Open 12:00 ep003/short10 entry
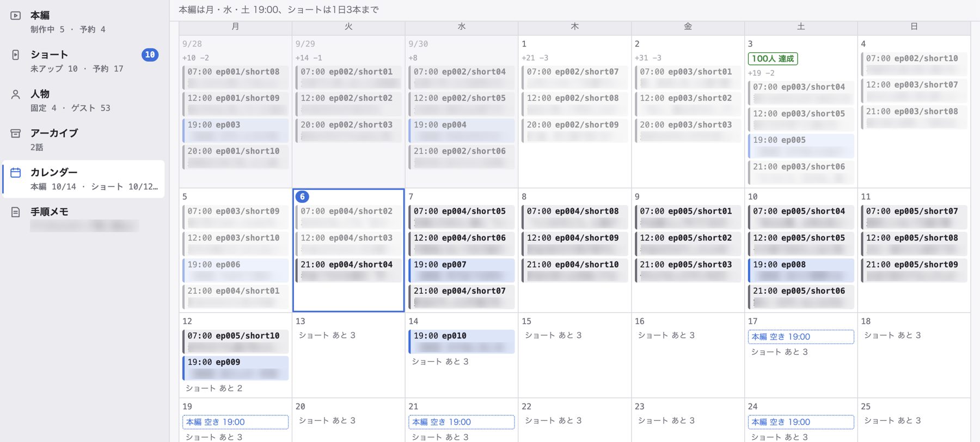This screenshot has width=980, height=442. [235, 244]
